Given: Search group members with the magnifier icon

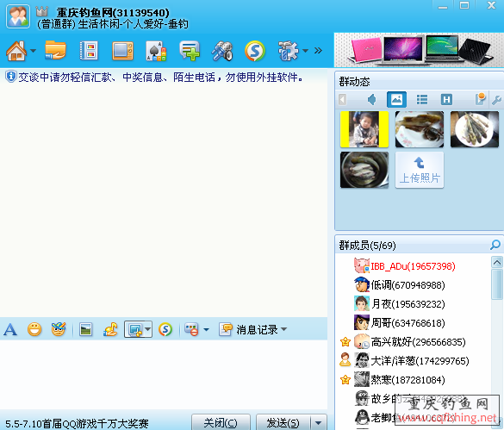Looking at the screenshot, I should pos(495,245).
